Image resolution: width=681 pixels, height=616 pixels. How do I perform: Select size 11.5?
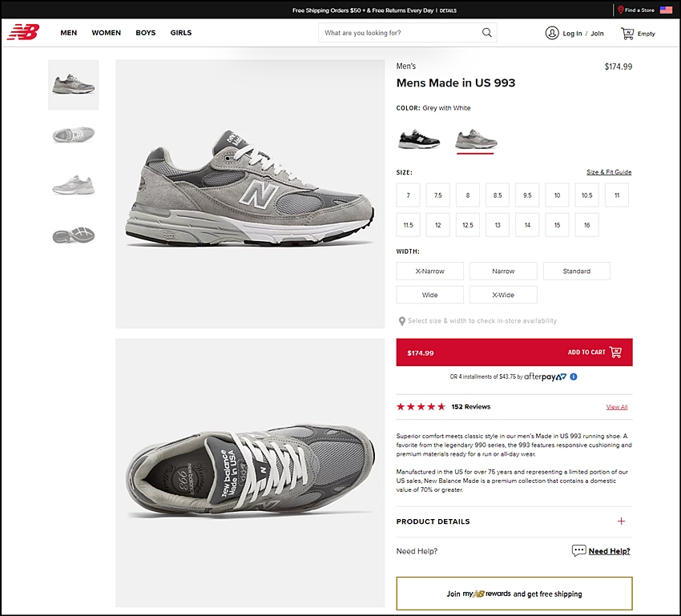(409, 225)
